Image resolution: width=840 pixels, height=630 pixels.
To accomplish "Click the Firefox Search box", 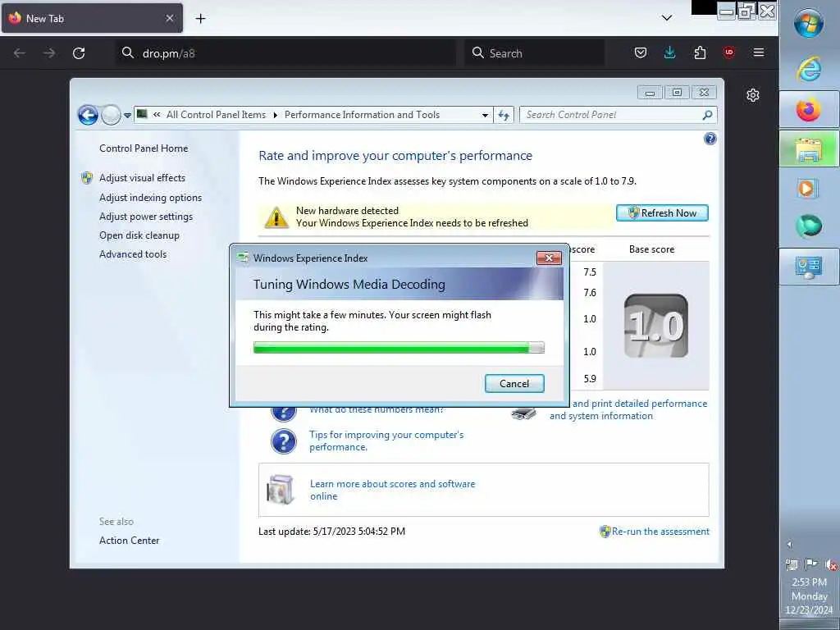I will (x=534, y=53).
